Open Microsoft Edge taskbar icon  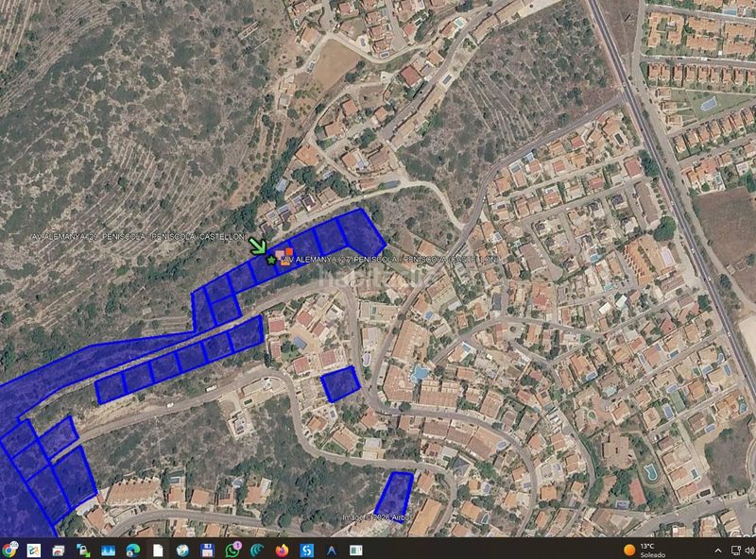133,551
